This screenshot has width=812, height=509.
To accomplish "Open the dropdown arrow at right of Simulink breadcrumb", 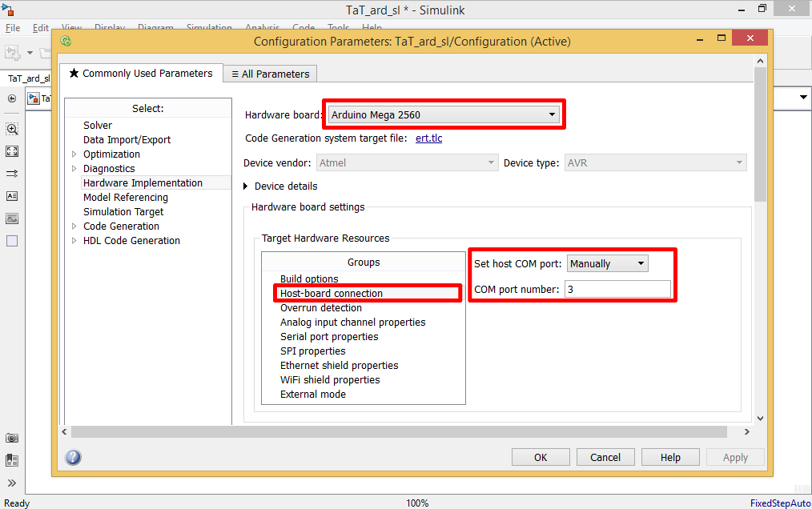I will (803, 98).
